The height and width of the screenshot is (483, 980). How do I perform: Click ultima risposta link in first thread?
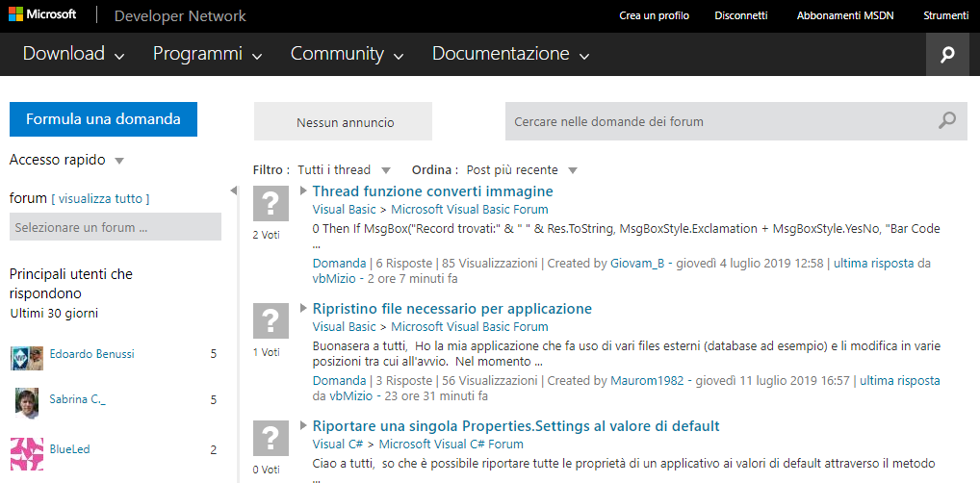point(874,263)
